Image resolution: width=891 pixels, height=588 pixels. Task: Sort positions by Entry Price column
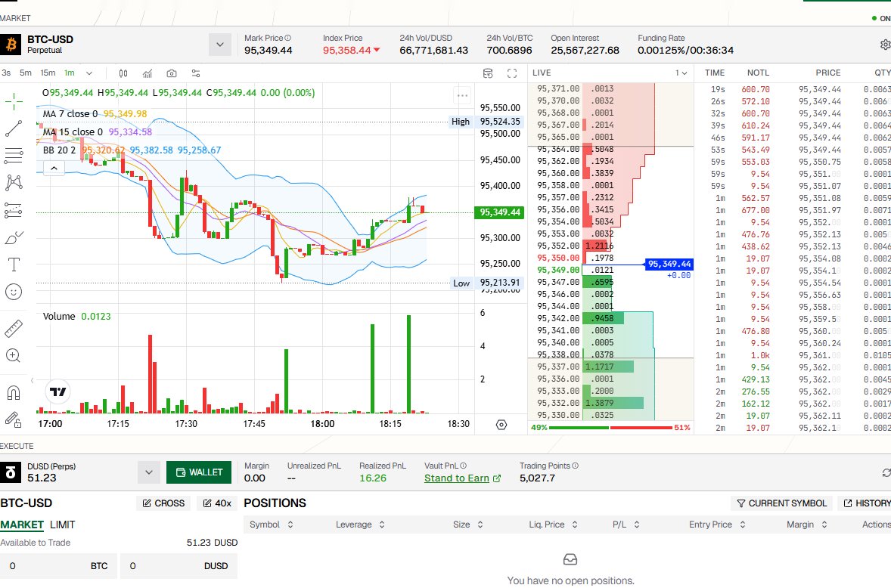(x=742, y=525)
